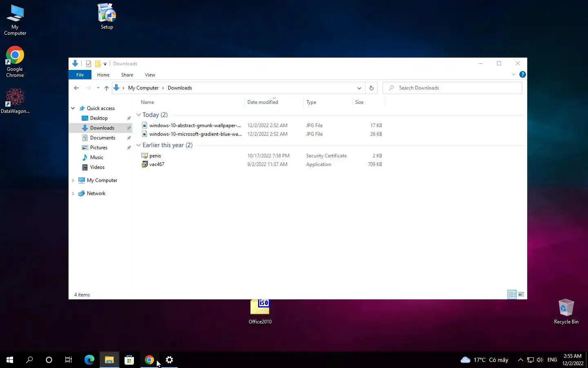The image size is (588, 368).
Task: Open the DataWagon desktop shortcut
Action: (15, 101)
